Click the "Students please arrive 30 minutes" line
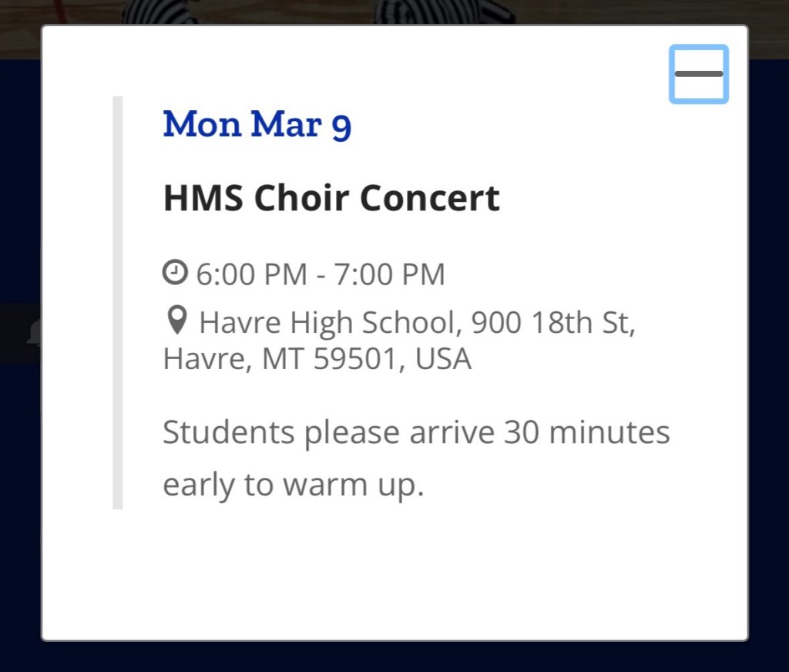Viewport: 789px width, 672px height. [416, 432]
